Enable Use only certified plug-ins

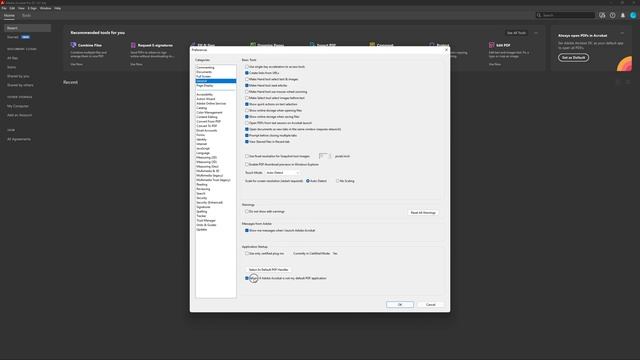pos(247,253)
